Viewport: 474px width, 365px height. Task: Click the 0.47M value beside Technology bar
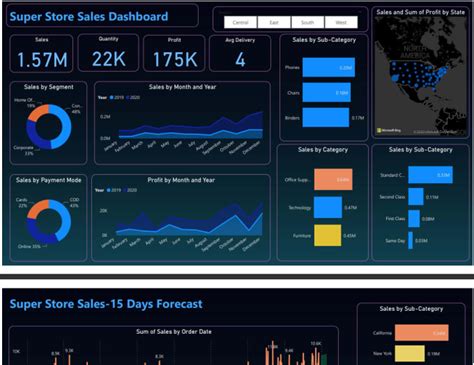coord(351,208)
